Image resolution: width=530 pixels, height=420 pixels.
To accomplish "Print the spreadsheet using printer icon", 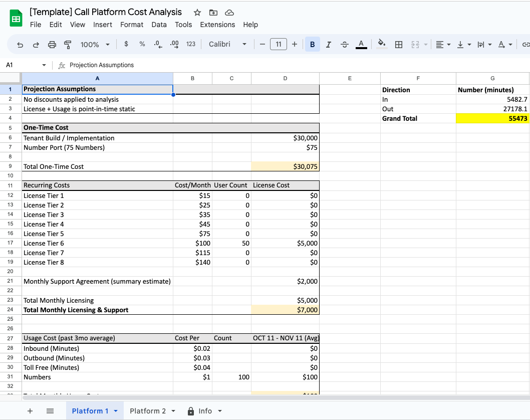I will (52, 44).
